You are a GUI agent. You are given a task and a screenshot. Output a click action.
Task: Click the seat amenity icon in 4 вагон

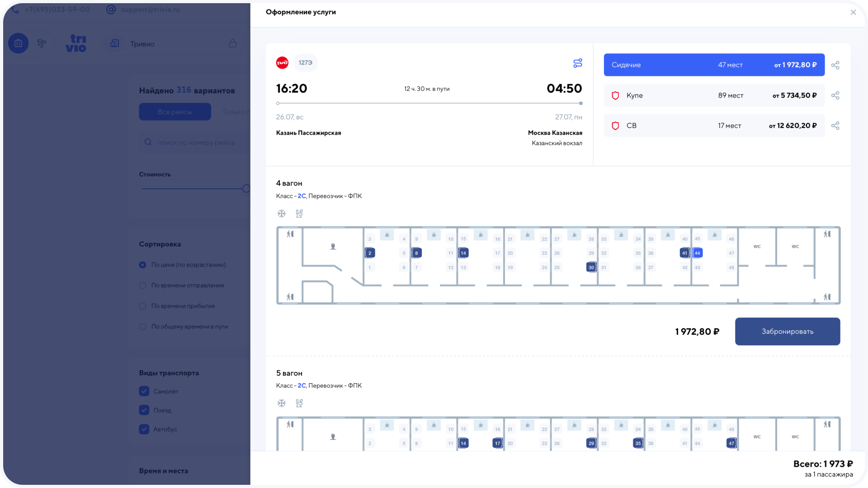299,213
